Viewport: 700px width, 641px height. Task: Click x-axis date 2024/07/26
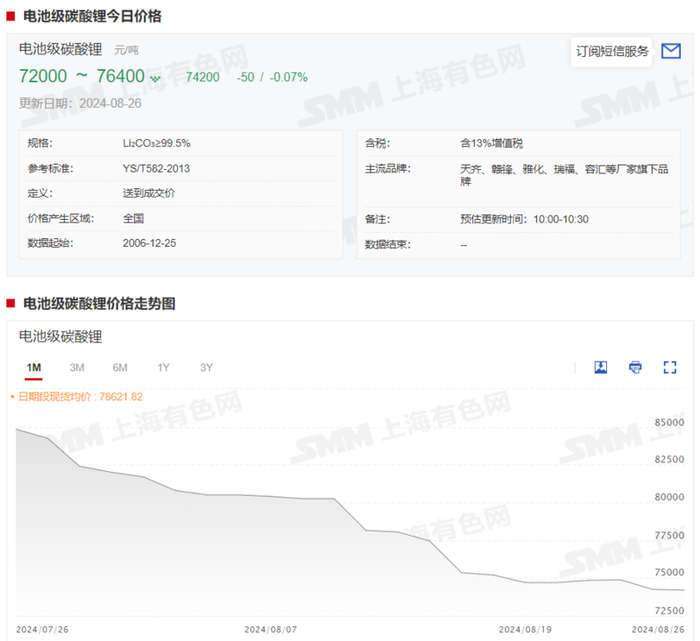pyautogui.click(x=42, y=629)
